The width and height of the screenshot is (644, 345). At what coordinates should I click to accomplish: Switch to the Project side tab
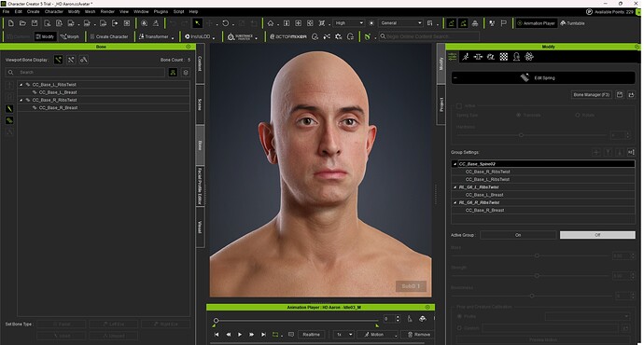441,104
